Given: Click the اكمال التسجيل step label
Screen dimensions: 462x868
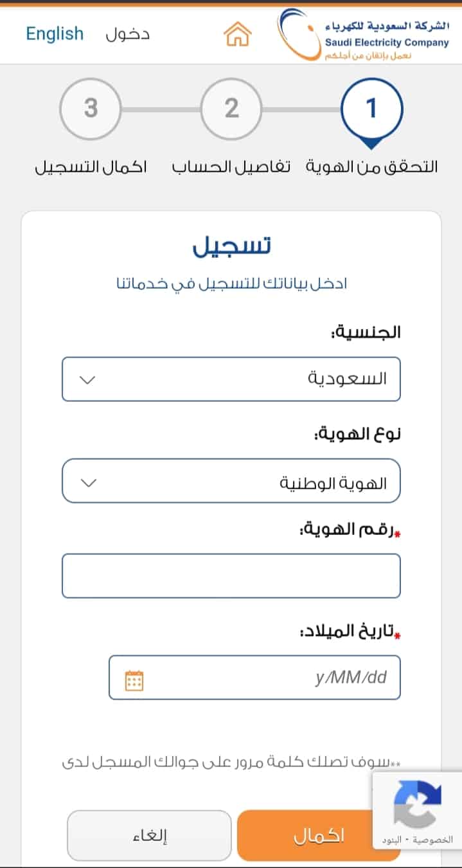Looking at the screenshot, I should (x=90, y=167).
